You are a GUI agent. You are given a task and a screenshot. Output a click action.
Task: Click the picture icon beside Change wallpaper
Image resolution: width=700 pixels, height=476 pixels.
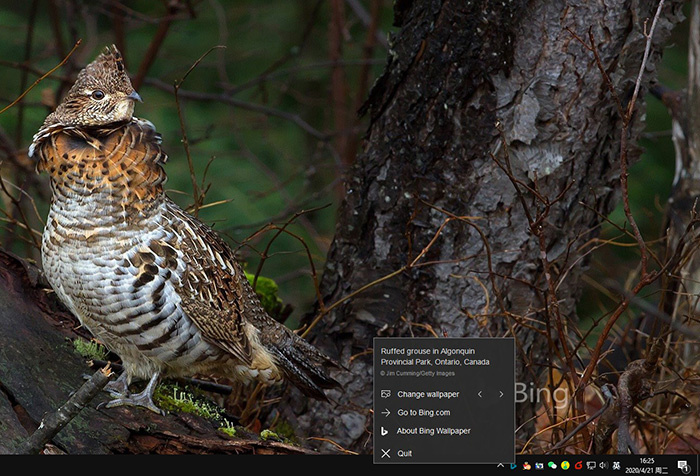click(385, 394)
